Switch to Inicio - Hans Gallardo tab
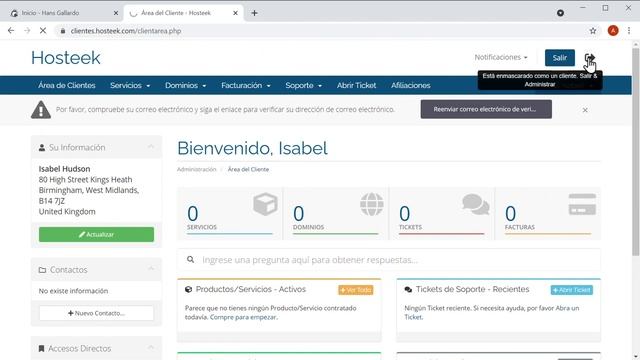The image size is (640, 360). pyautogui.click(x=61, y=13)
